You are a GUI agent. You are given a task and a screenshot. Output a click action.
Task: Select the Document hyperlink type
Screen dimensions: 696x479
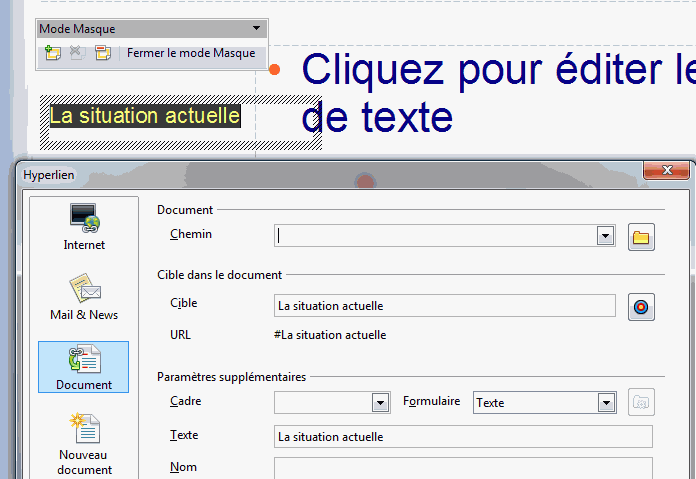(x=84, y=367)
